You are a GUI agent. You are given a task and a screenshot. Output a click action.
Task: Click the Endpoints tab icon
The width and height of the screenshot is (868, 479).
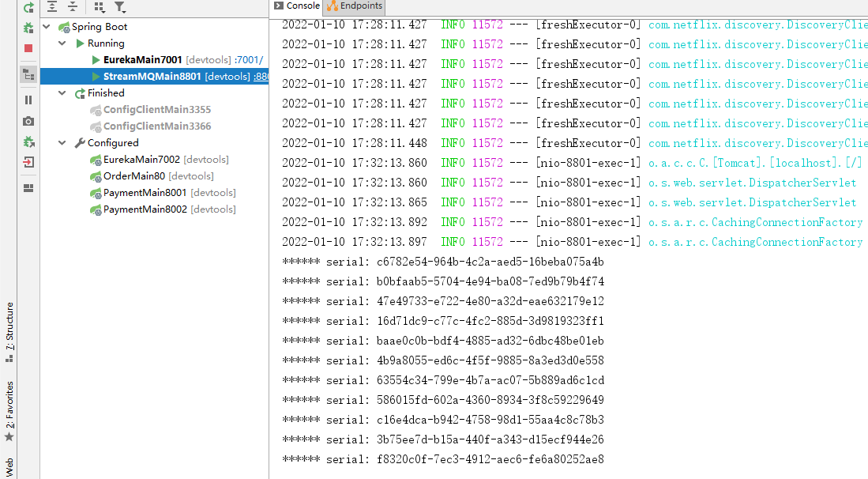point(333,6)
